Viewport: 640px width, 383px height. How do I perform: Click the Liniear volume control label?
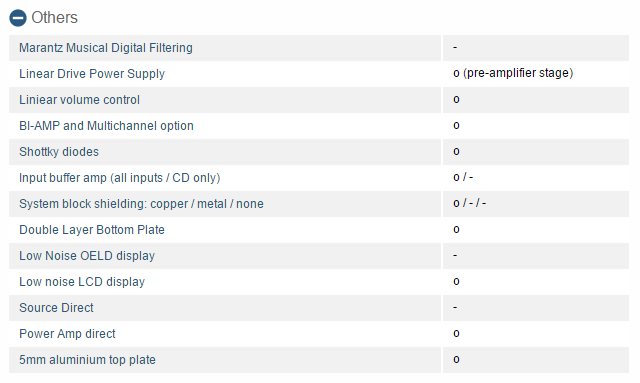pos(79,100)
